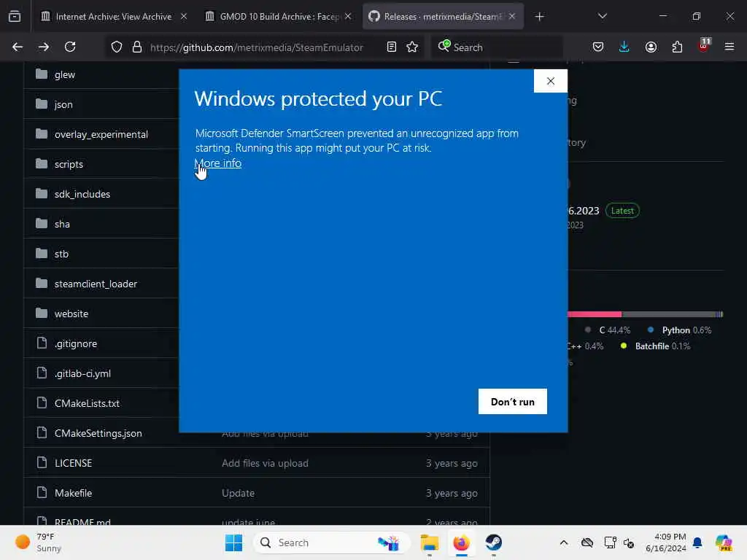Click the browser forward arrow

point(43,47)
